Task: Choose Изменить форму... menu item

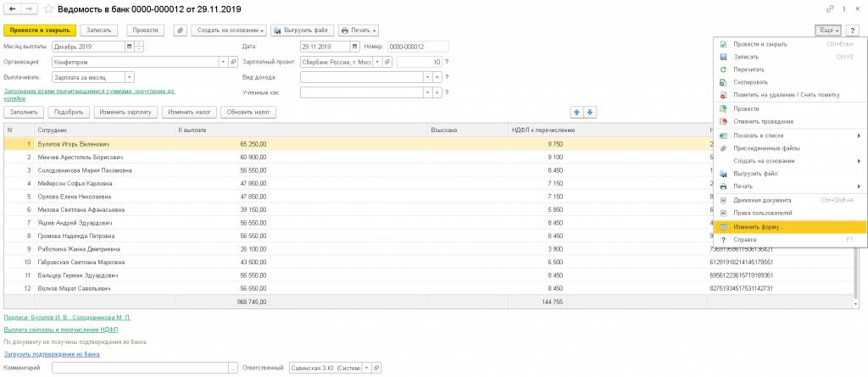Action: pos(790,227)
